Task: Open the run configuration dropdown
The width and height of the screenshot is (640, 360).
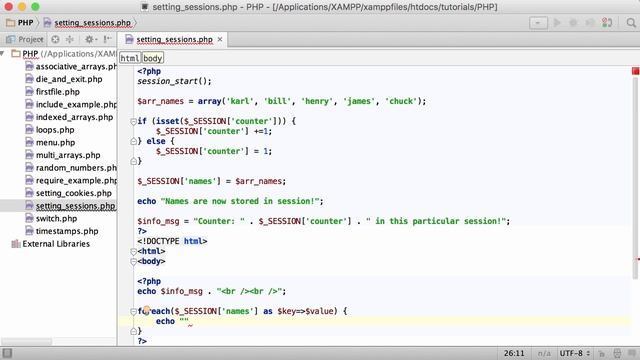Action: click(x=538, y=23)
